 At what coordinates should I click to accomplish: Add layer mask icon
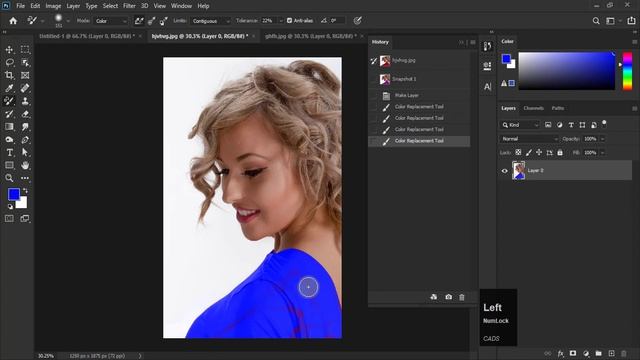coord(573,353)
